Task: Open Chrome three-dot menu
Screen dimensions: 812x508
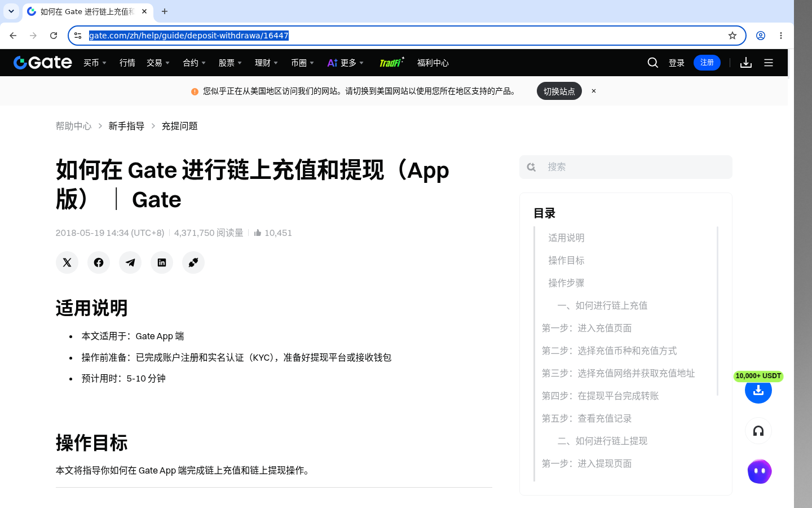Action: (781, 36)
